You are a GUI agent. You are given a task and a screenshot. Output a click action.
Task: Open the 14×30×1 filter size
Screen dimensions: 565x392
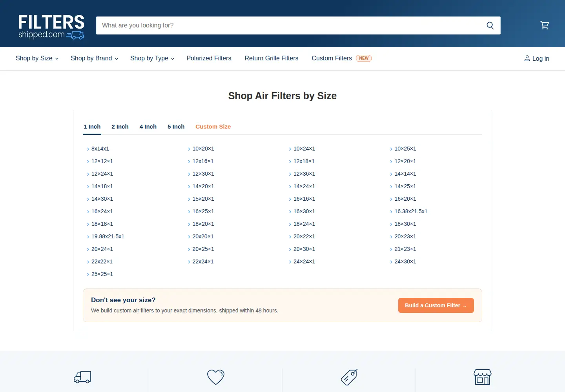point(102,199)
